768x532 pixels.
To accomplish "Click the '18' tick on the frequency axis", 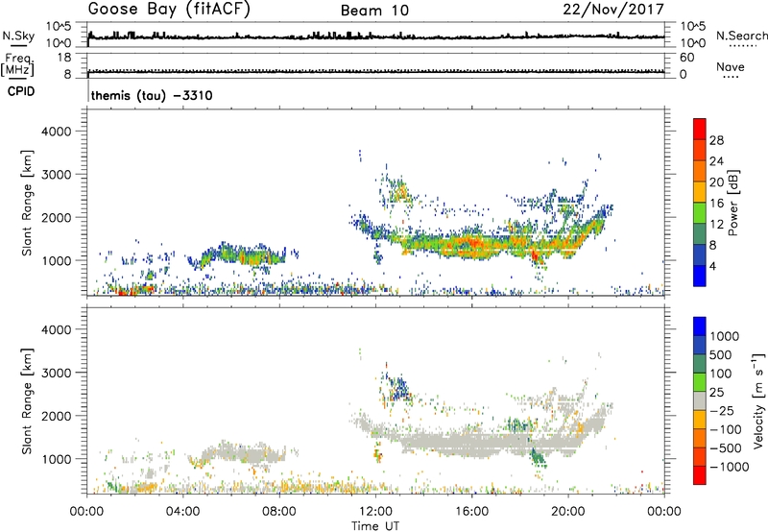I will [64, 58].
